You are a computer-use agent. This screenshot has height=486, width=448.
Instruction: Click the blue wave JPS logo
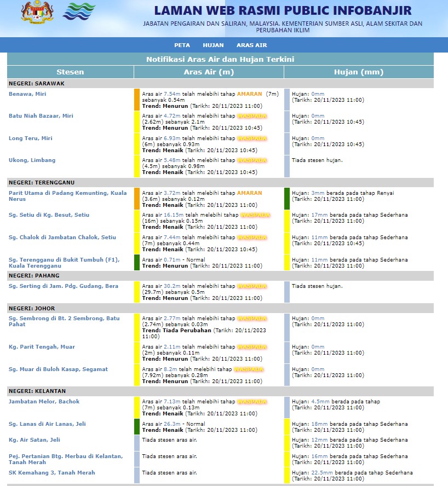coord(79,12)
